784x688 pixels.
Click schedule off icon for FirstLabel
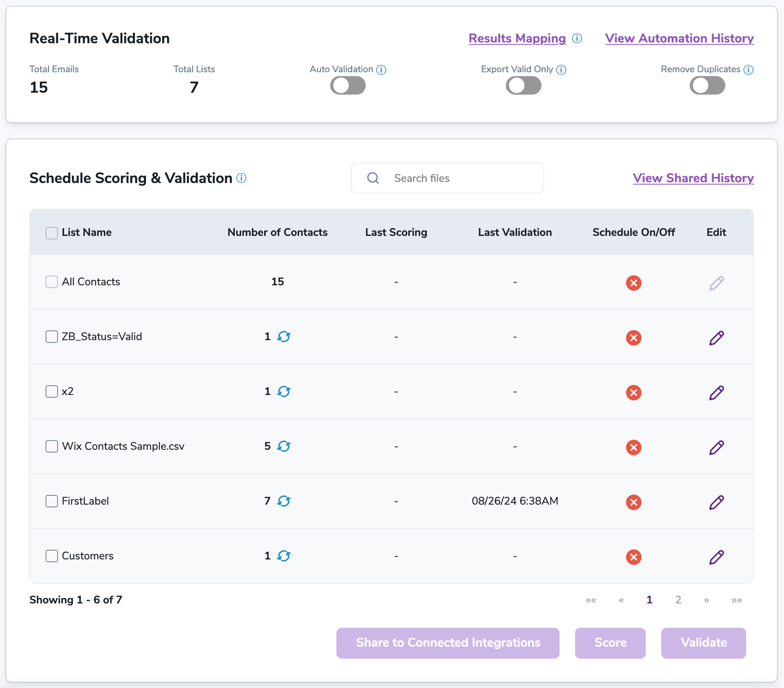(633, 502)
